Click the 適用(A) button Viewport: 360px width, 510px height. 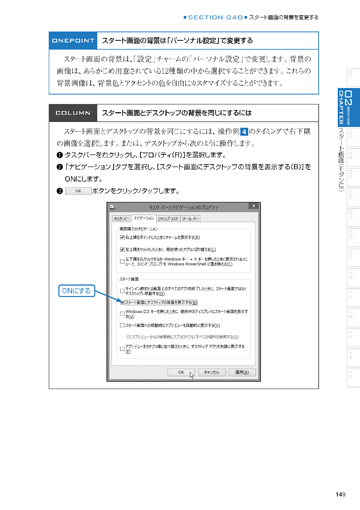(x=242, y=372)
